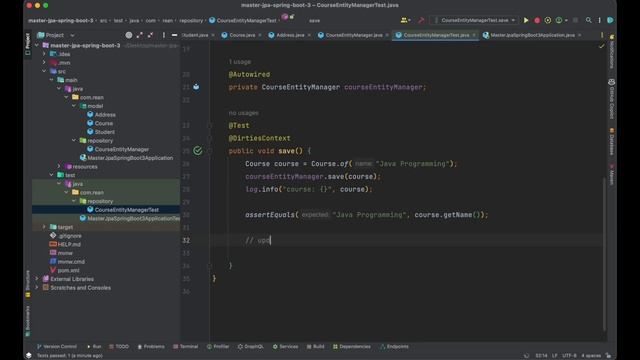The width and height of the screenshot is (640, 360).
Task: Open the TODO tool window
Action: click(x=119, y=347)
